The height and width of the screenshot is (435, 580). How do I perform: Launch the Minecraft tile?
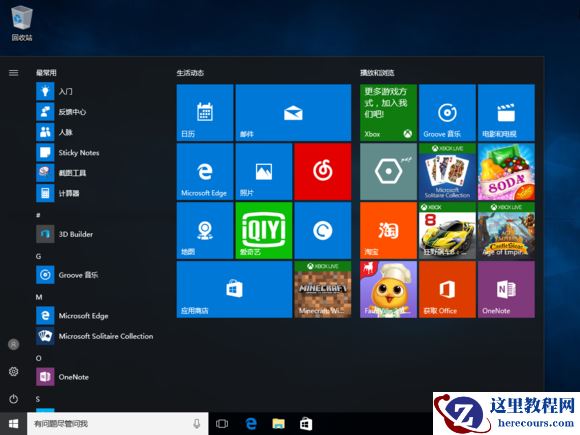click(323, 289)
